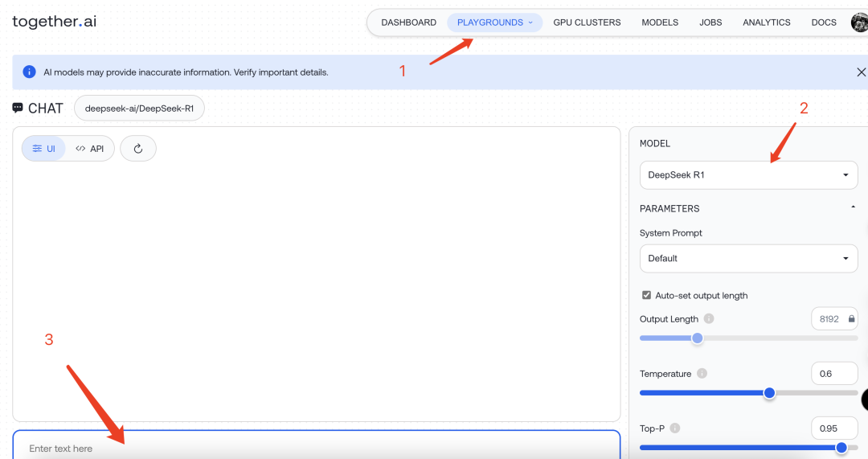This screenshot has height=459, width=868.
Task: Click the Temperature 0.6 value field
Action: 834,374
